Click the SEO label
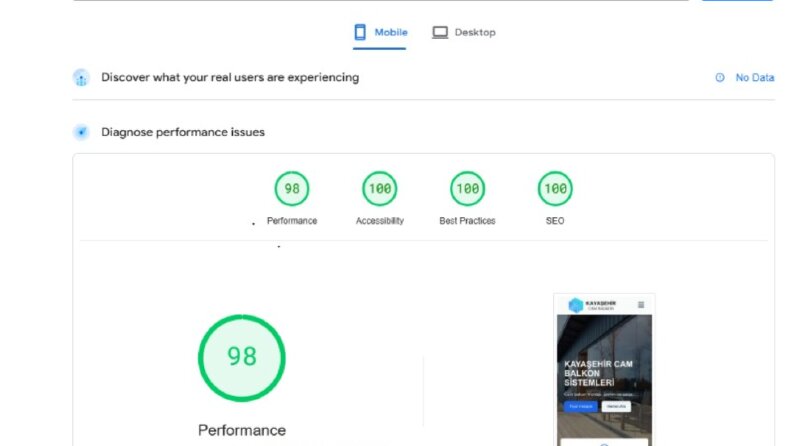 [555, 221]
